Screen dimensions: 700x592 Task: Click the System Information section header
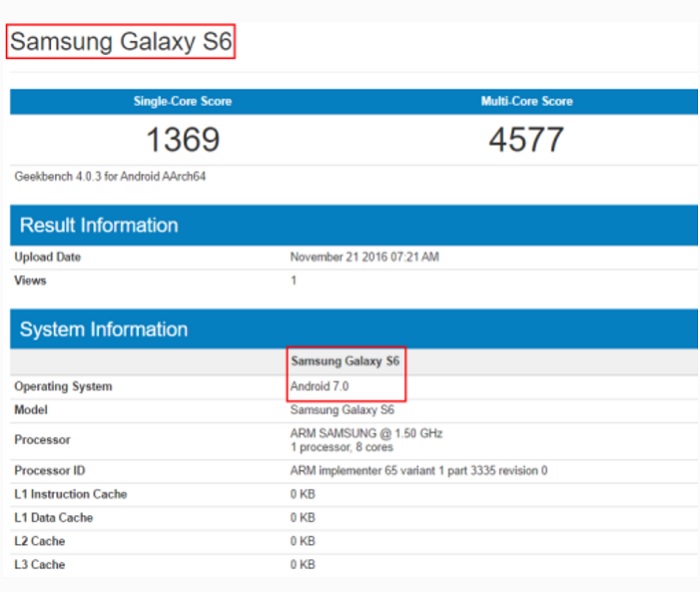(103, 329)
